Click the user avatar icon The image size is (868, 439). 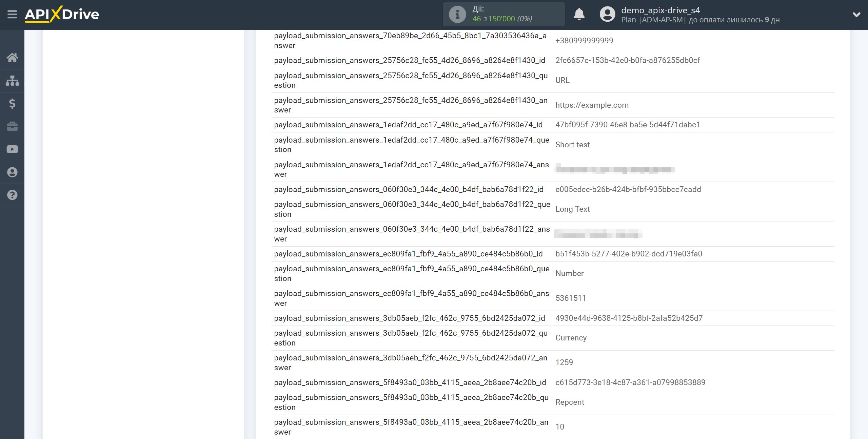[607, 15]
